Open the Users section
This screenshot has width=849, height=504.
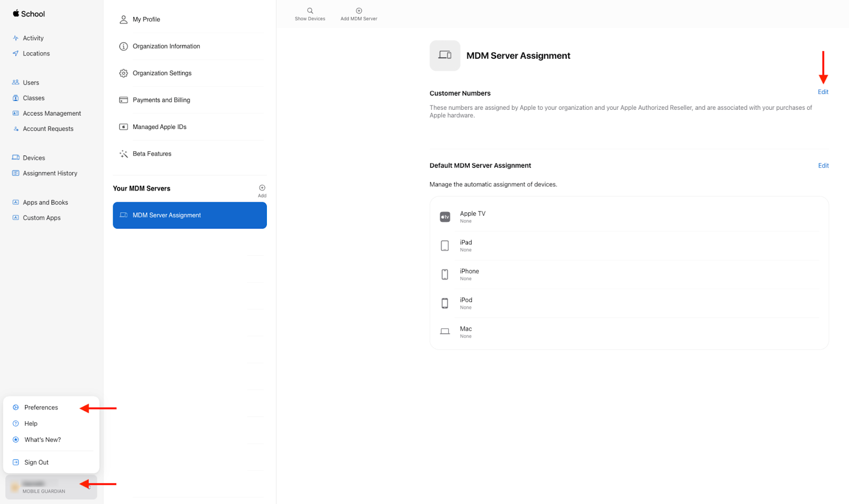[31, 82]
